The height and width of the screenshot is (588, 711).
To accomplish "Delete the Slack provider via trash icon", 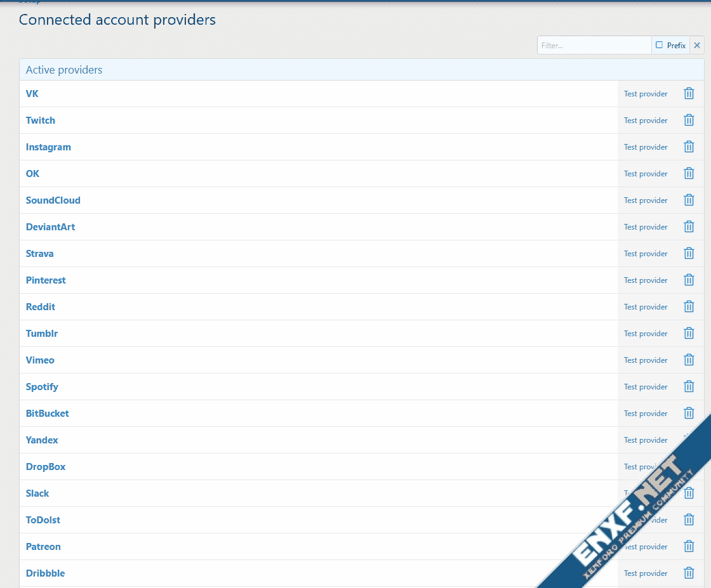I will [x=689, y=493].
